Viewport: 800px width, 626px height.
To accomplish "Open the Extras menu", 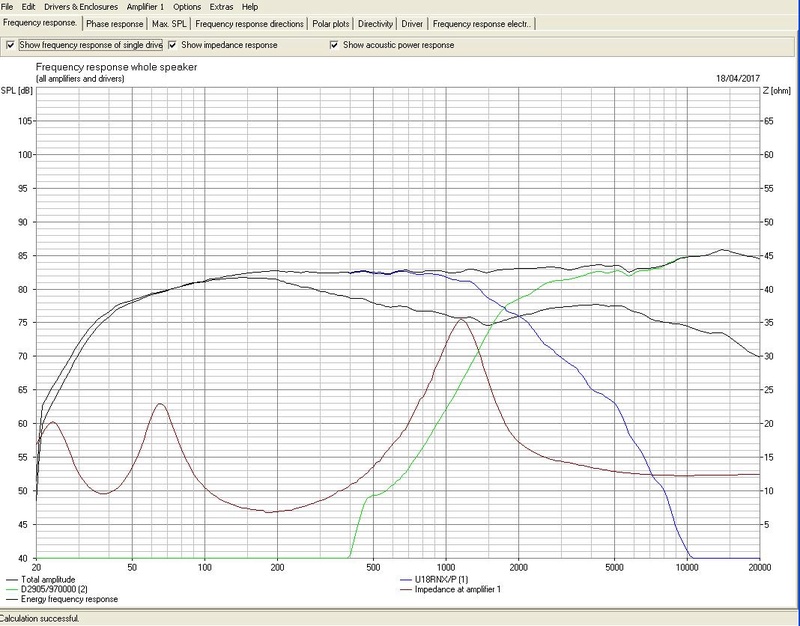I will (221, 7).
